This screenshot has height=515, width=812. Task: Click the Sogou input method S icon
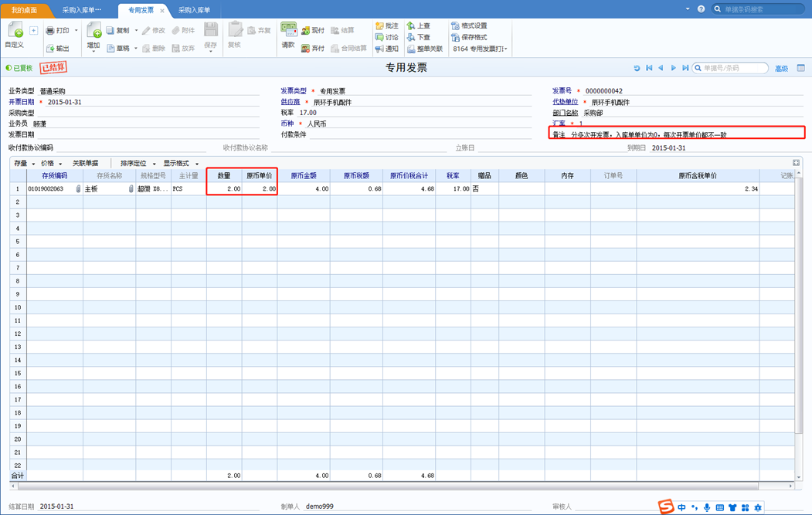[666, 507]
